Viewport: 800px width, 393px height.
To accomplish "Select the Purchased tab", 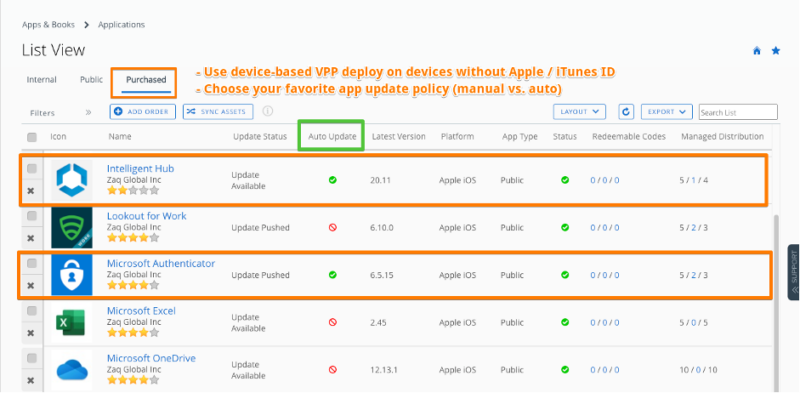I will coord(146,80).
